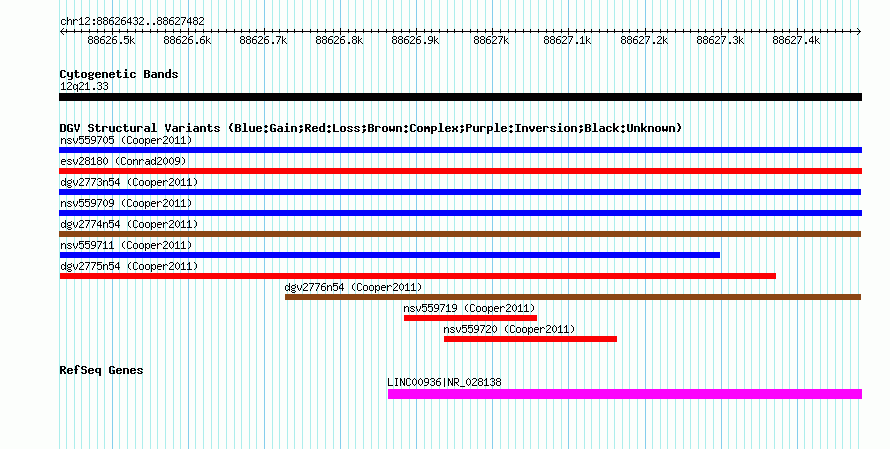Click the brown dgv2774n54 complex bar

tap(460, 234)
